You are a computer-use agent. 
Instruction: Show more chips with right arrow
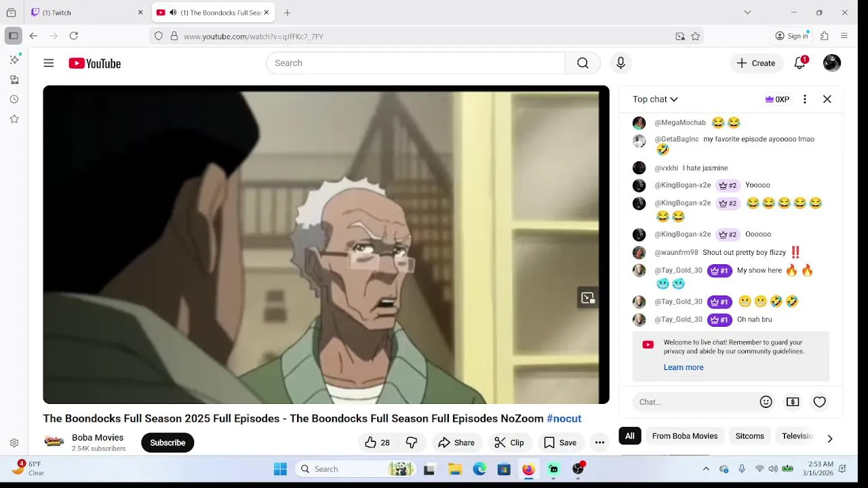[x=829, y=439]
